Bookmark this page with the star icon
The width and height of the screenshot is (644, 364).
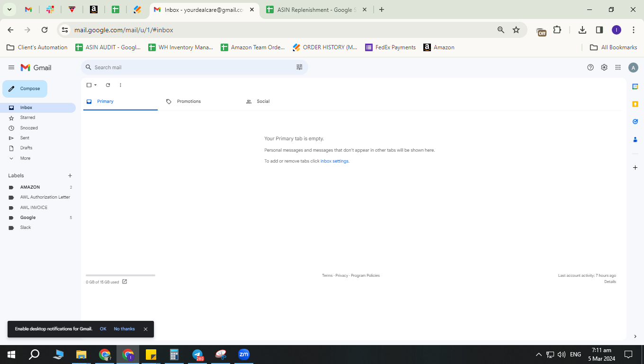tap(516, 30)
